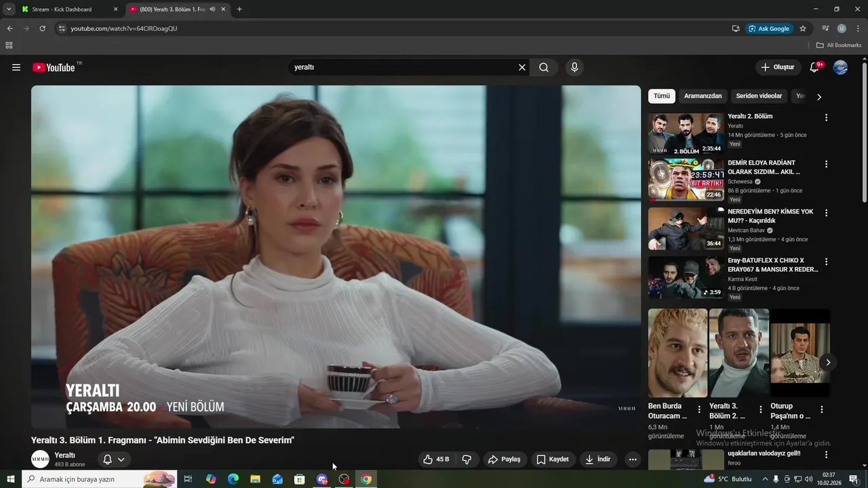Mute the Yeraltı tab audio
The height and width of the screenshot is (488, 868).
tap(212, 9)
